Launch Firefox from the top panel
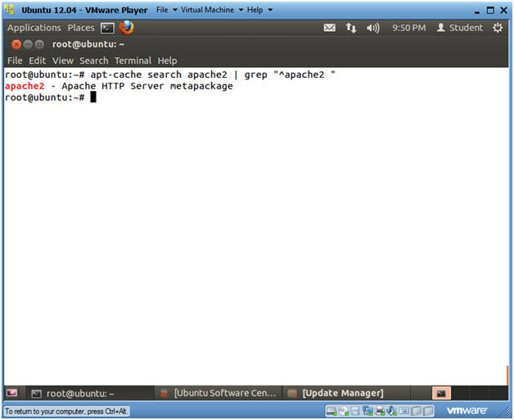Screen dimensions: 514x420 click(x=127, y=28)
